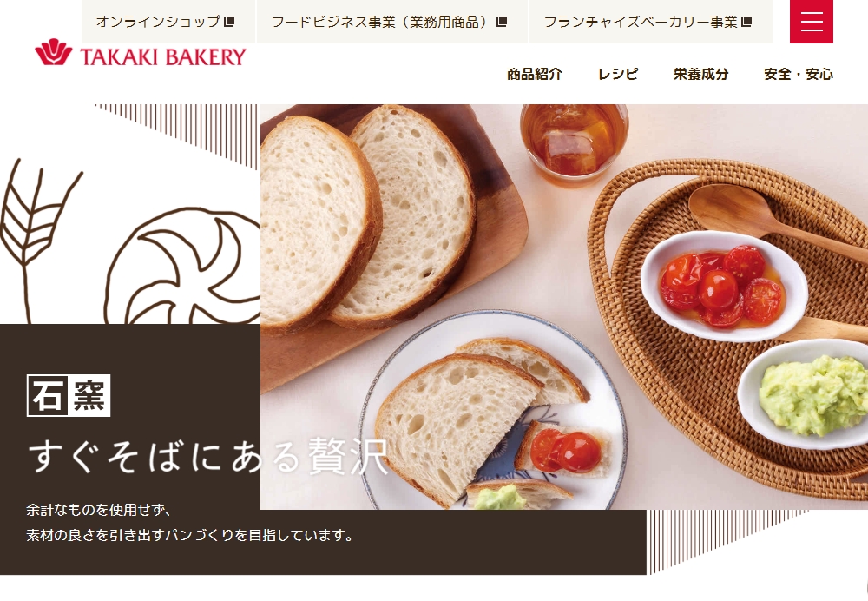Click the sliced bread hero photo
This screenshot has width=868, height=601.
(x=564, y=307)
